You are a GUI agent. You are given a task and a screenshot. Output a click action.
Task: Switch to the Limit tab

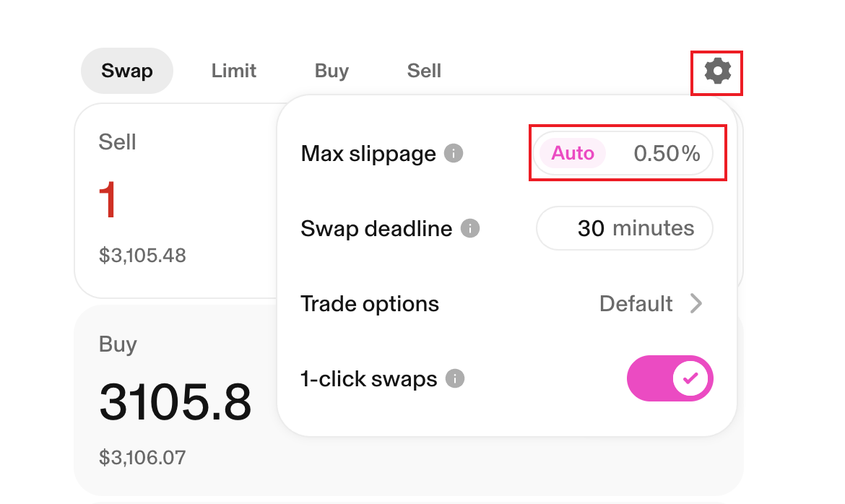tap(234, 71)
